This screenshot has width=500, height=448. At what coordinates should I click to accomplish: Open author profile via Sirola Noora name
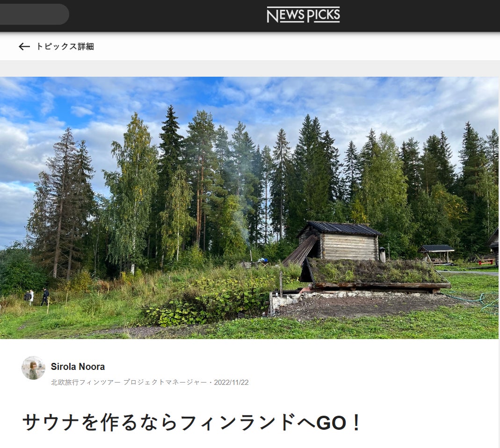pyautogui.click(x=78, y=367)
